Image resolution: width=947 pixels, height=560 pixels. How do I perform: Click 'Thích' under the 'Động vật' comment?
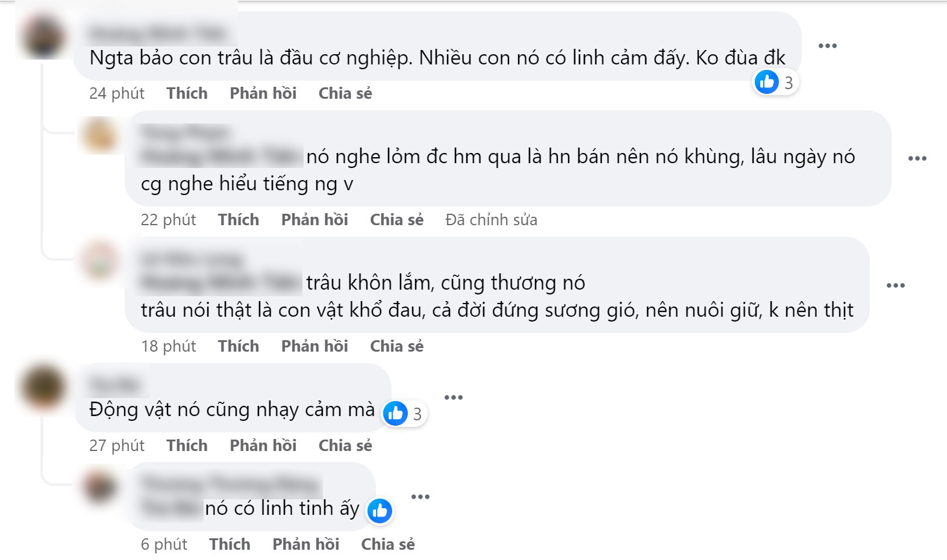pos(187,445)
